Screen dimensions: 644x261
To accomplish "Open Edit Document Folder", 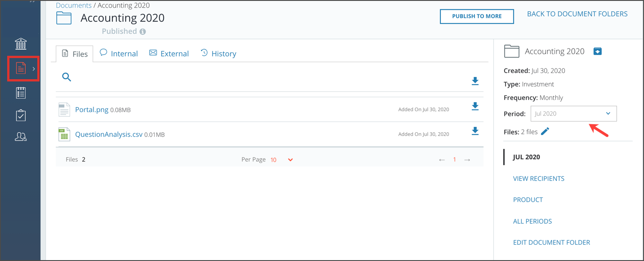I will 551,243.
